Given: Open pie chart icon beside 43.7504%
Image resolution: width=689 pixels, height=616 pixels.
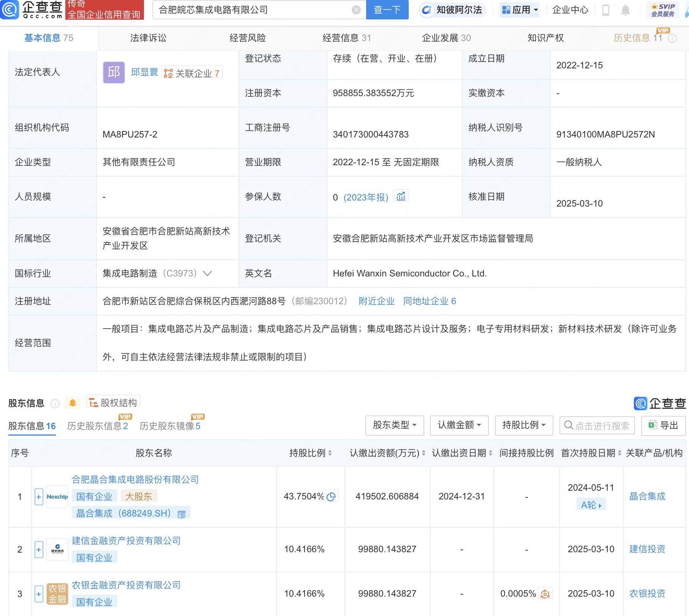Looking at the screenshot, I should (x=331, y=496).
